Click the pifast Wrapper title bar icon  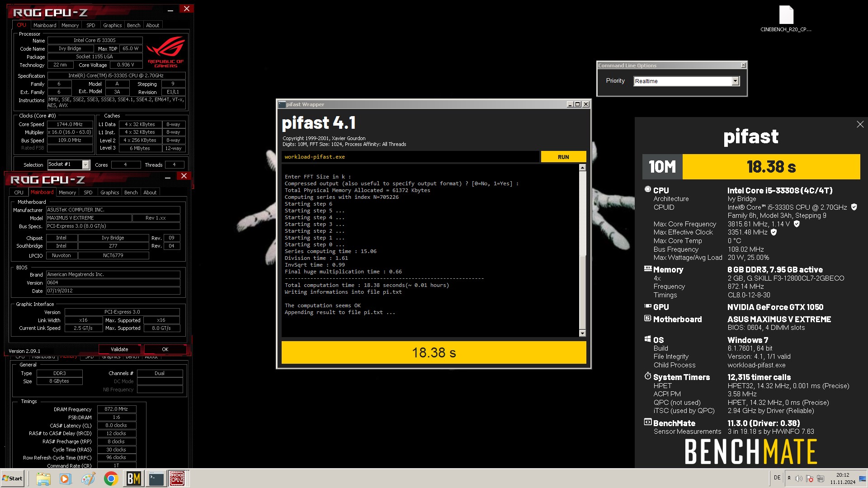pyautogui.click(x=282, y=104)
